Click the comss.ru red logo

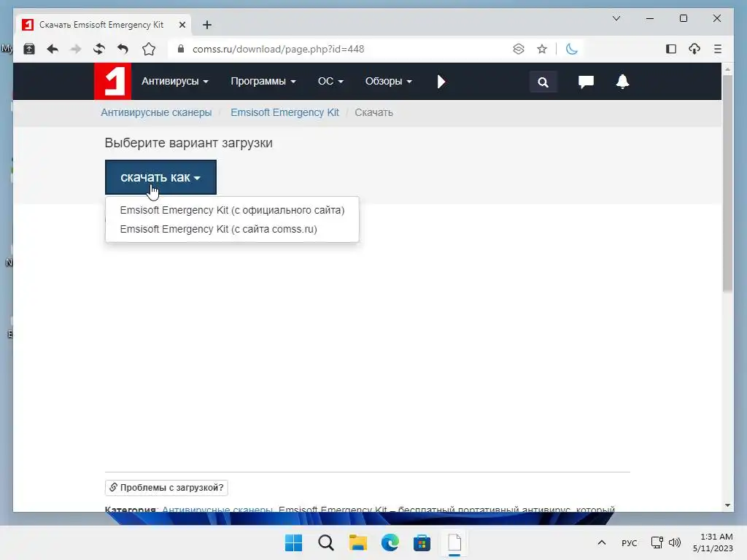[x=112, y=82]
